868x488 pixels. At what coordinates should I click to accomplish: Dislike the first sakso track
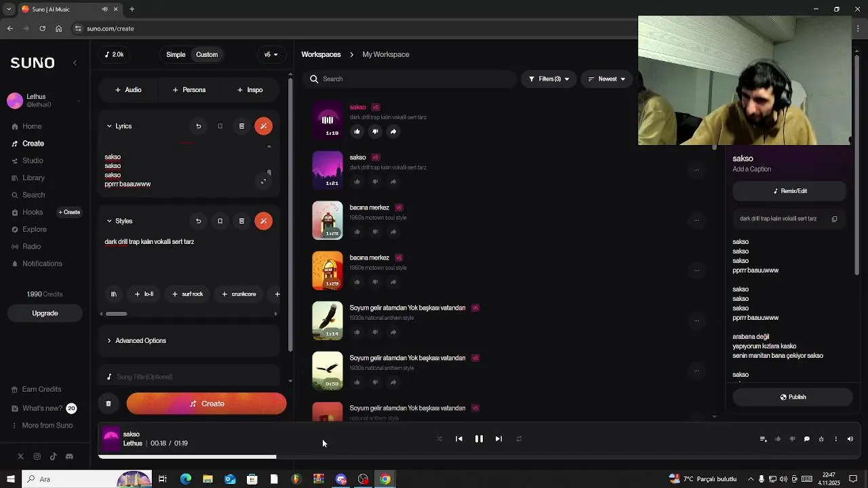375,131
